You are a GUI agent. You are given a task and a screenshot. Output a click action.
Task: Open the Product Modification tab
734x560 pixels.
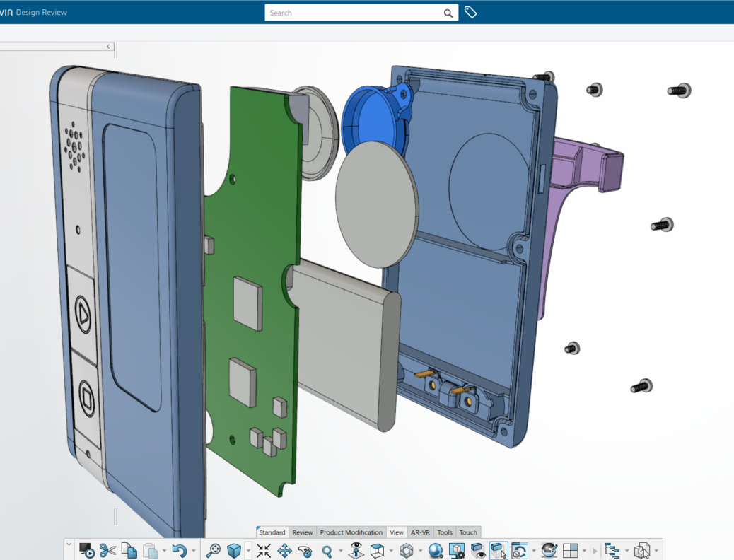[351, 532]
